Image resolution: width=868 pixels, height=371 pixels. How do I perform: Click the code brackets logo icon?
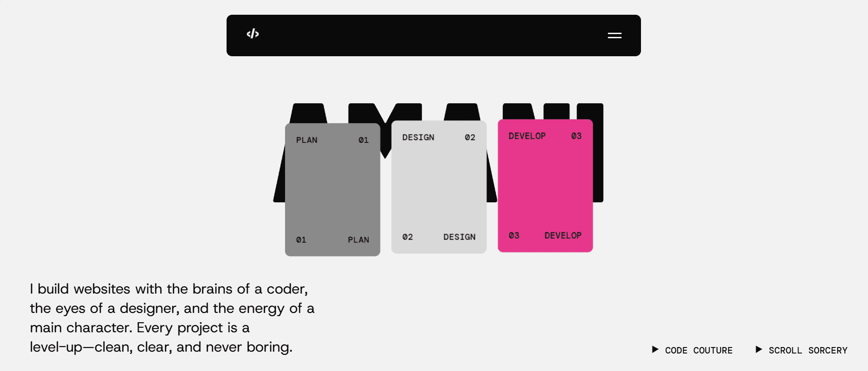coord(253,34)
